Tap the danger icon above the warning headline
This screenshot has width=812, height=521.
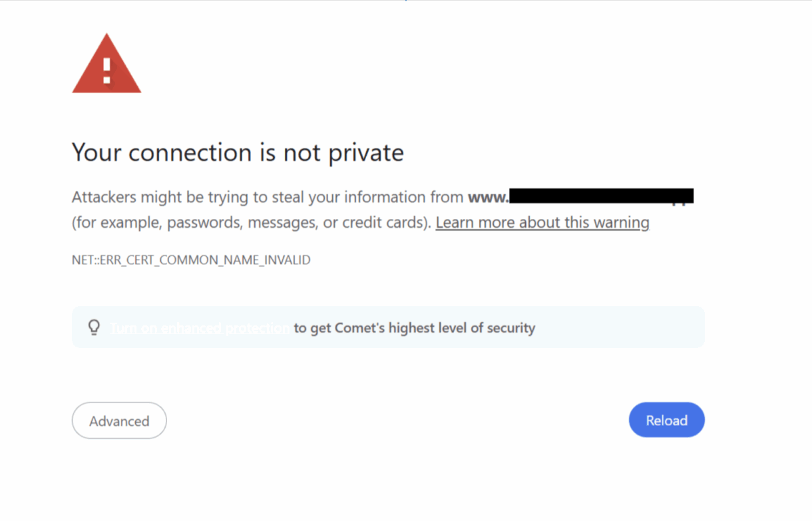click(x=106, y=63)
